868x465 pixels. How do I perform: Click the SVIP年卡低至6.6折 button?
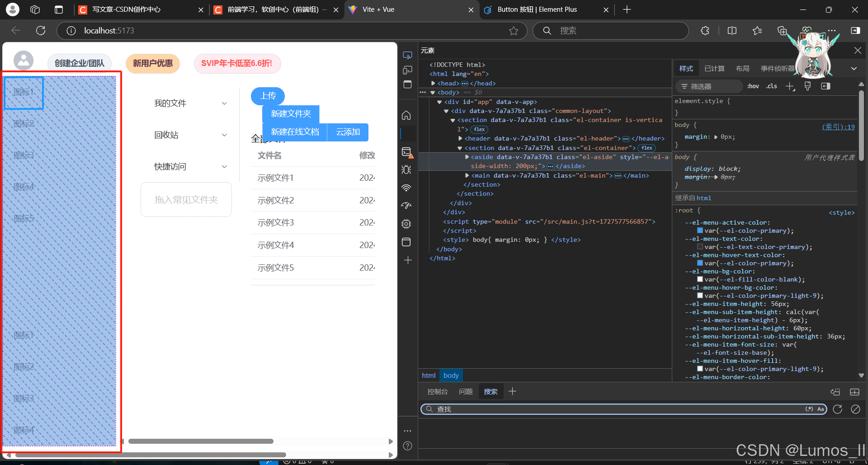pos(237,63)
